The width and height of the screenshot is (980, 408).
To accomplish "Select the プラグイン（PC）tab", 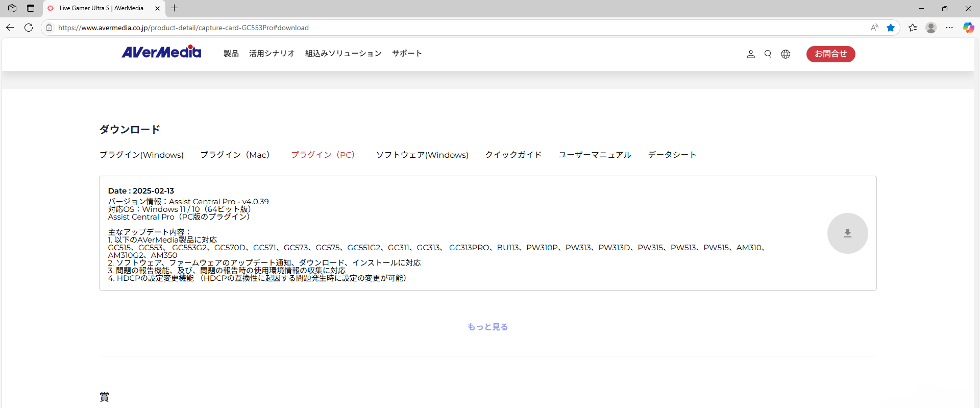I will [x=323, y=155].
